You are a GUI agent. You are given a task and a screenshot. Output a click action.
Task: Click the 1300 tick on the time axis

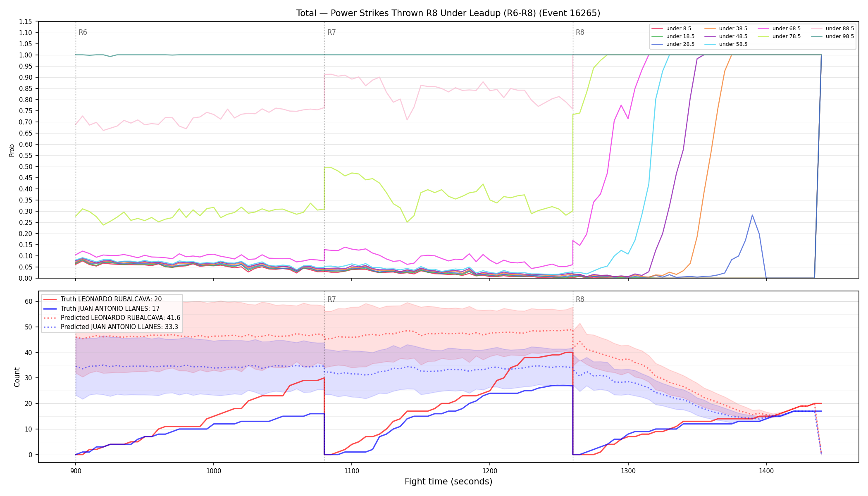click(628, 470)
